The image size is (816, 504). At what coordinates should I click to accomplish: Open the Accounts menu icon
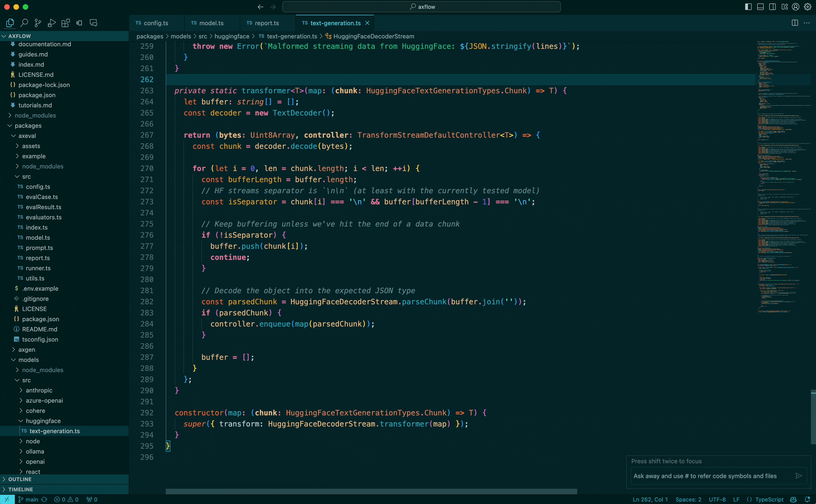point(796,7)
